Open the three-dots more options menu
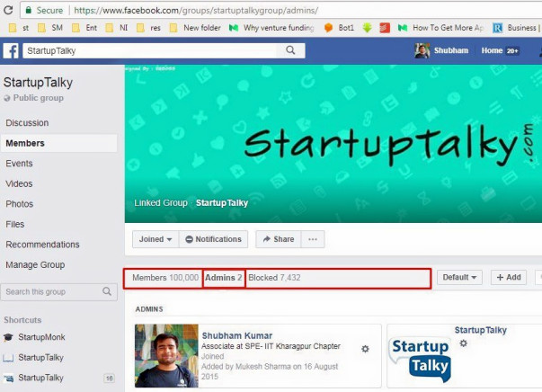Image resolution: width=542 pixels, height=392 pixels. [x=313, y=239]
